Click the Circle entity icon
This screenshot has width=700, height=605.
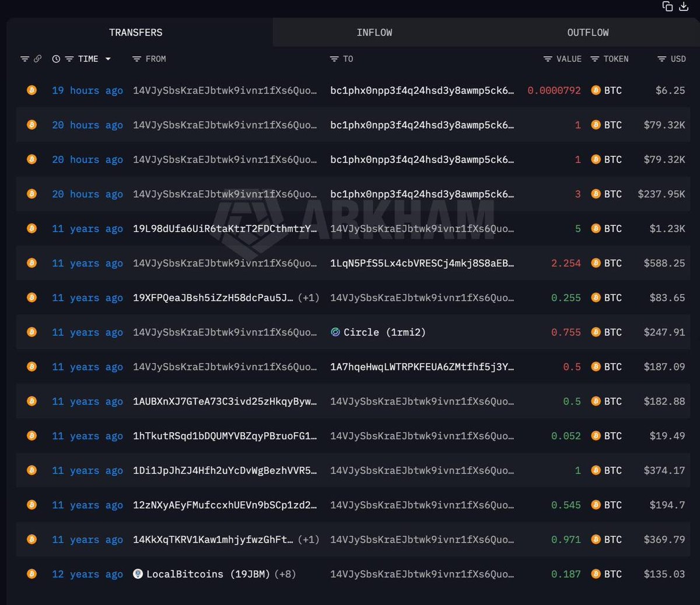point(335,332)
